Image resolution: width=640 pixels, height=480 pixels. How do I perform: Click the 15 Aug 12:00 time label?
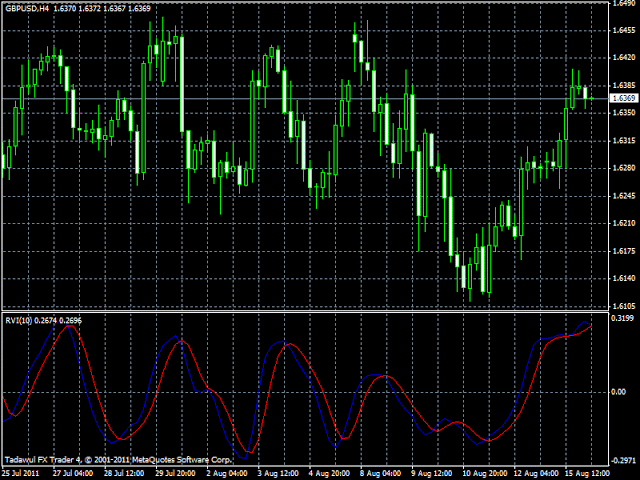pos(587,473)
